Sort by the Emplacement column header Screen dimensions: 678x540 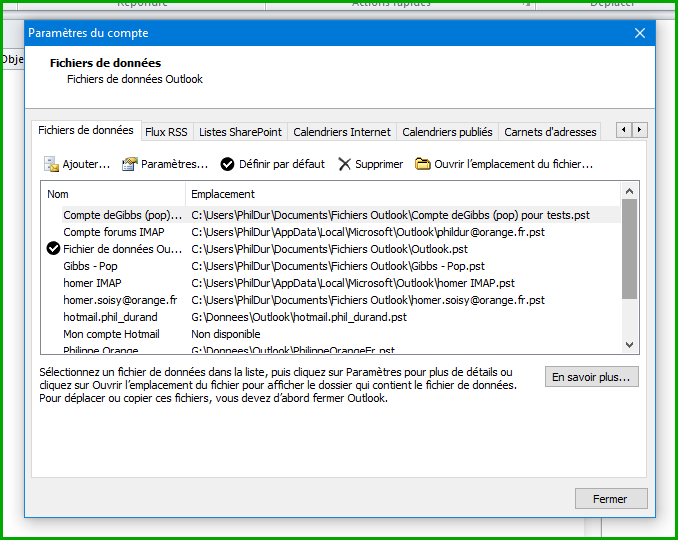click(x=403, y=194)
